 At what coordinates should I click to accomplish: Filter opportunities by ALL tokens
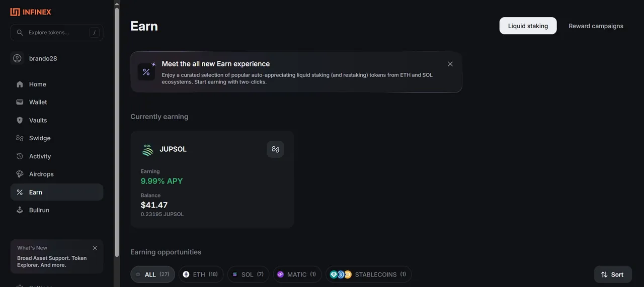coord(152,274)
